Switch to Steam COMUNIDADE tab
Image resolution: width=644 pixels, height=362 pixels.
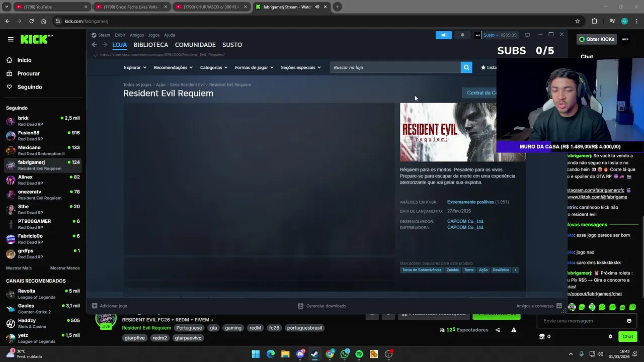click(x=195, y=45)
